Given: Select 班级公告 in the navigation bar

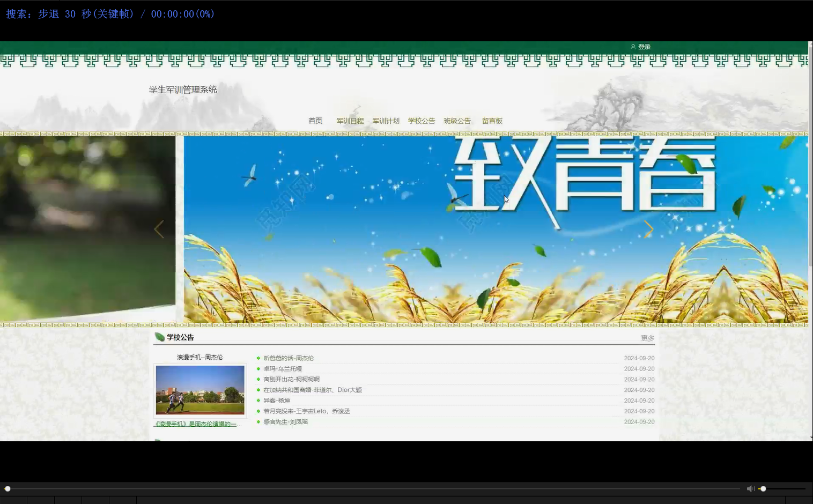Looking at the screenshot, I should click(x=457, y=121).
